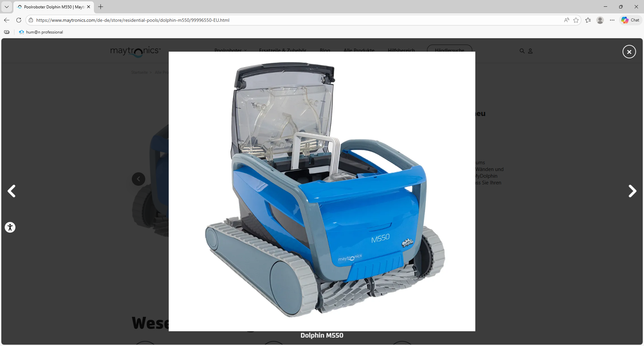Expand the tab search dropdown
Image resolution: width=644 pixels, height=346 pixels.
[7, 7]
